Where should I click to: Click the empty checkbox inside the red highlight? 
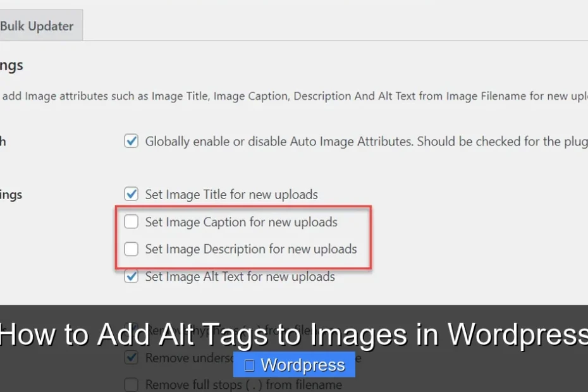pyautogui.click(x=131, y=222)
